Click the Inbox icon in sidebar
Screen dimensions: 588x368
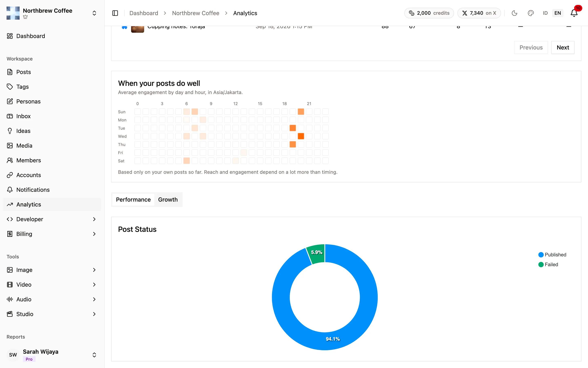coord(10,116)
